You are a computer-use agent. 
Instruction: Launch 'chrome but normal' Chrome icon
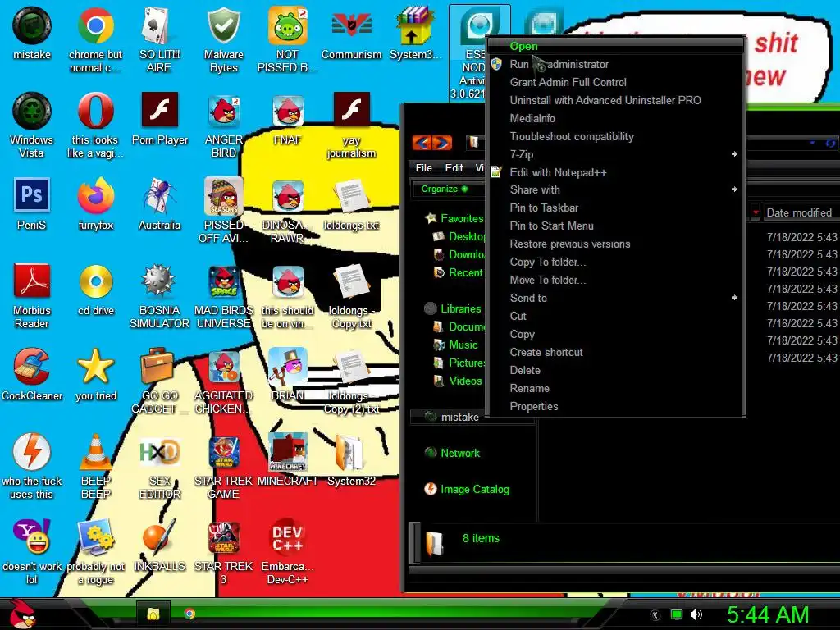[x=95, y=39]
